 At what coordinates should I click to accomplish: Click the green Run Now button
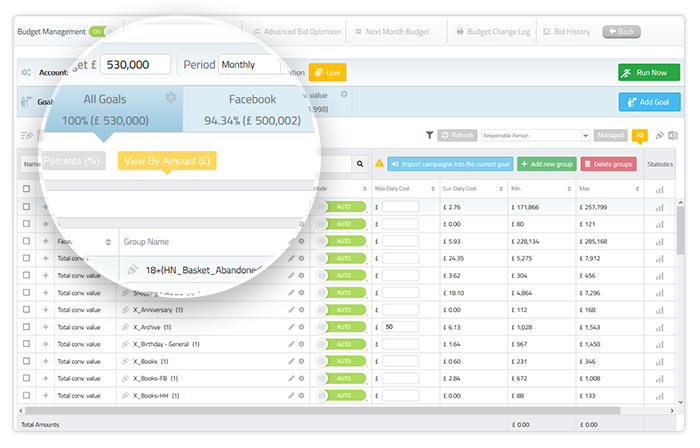648,72
